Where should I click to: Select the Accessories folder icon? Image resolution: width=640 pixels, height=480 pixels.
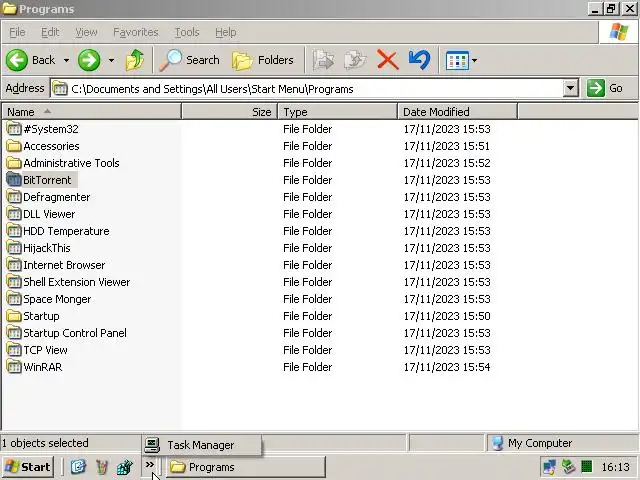(x=14, y=146)
